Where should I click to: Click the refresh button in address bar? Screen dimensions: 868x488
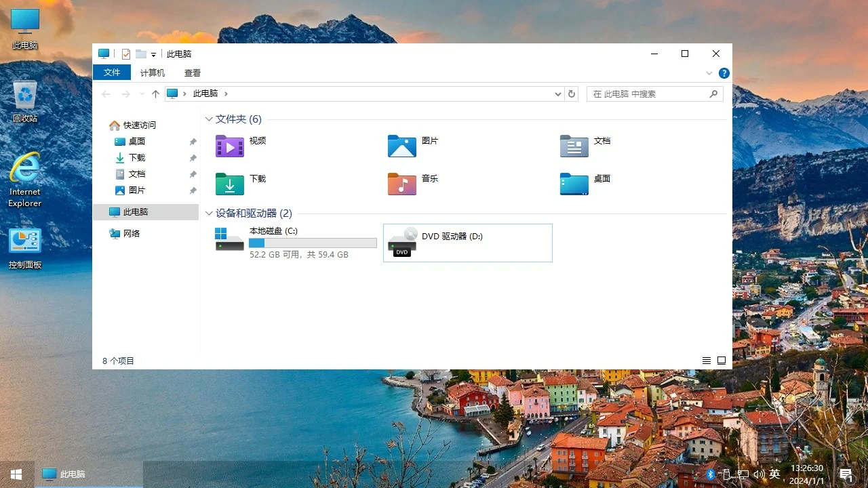pos(572,94)
